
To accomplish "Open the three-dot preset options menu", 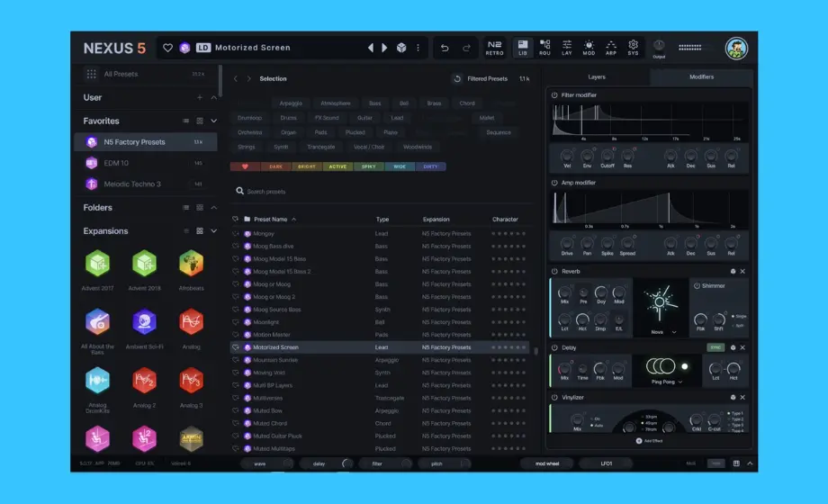I will point(418,48).
